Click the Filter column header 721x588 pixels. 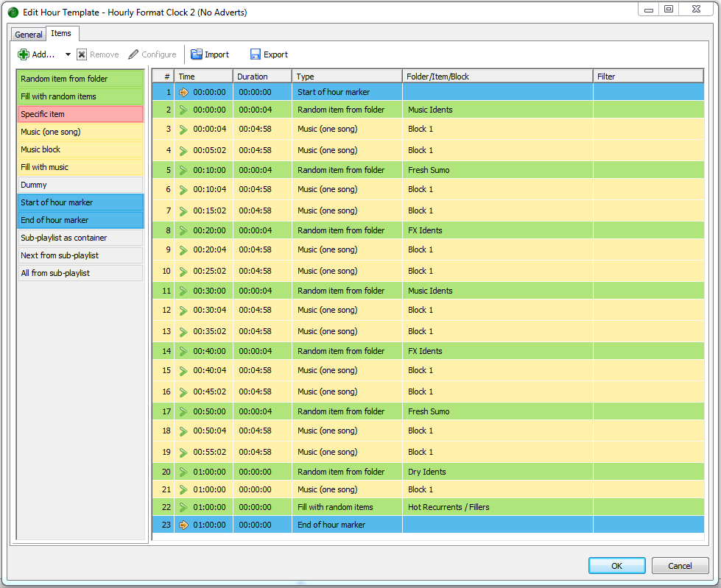pyautogui.click(x=648, y=77)
